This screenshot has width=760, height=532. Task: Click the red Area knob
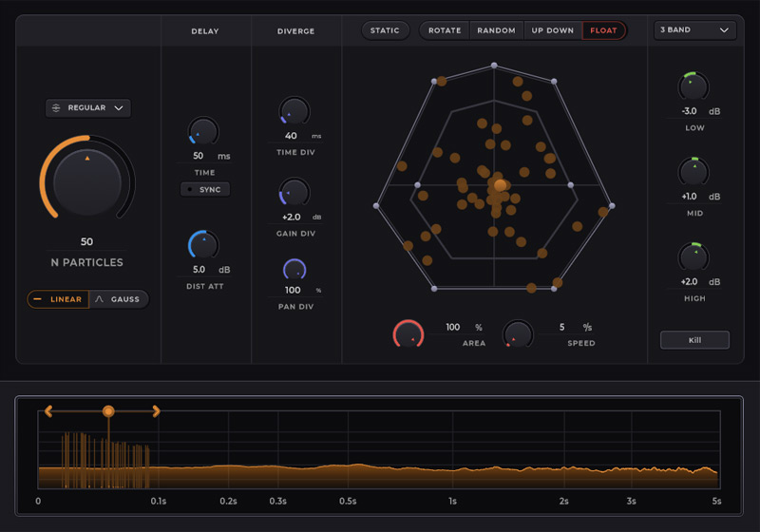point(408,333)
